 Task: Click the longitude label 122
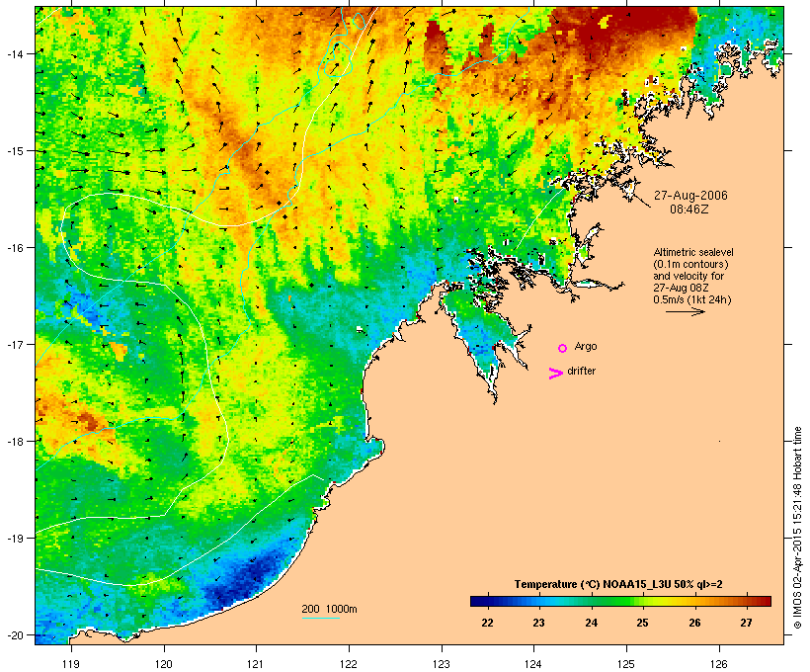(x=349, y=664)
